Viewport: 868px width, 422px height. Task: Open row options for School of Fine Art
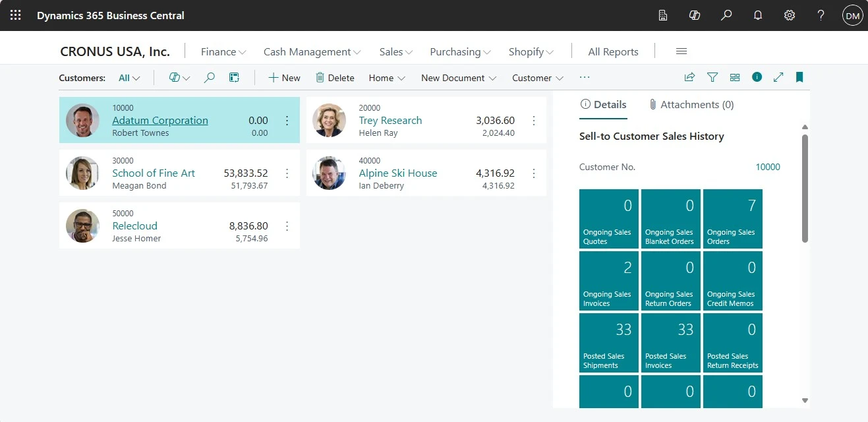(287, 173)
